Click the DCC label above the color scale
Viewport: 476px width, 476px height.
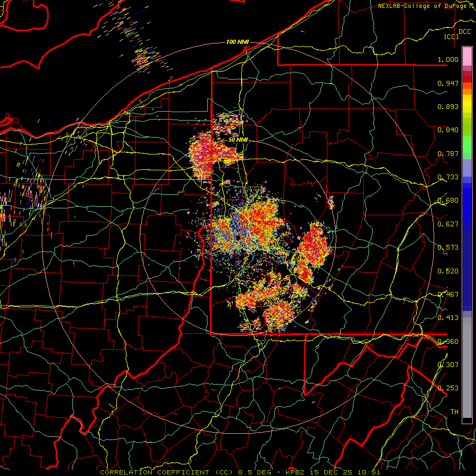(464, 32)
